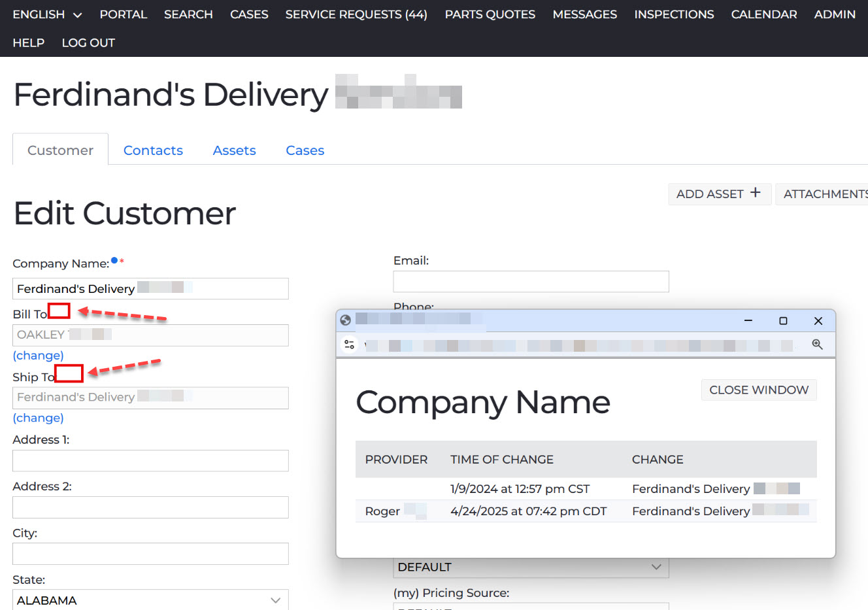Click inside the Address 1 field
Viewport: 868px width, 610px height.
[150, 460]
